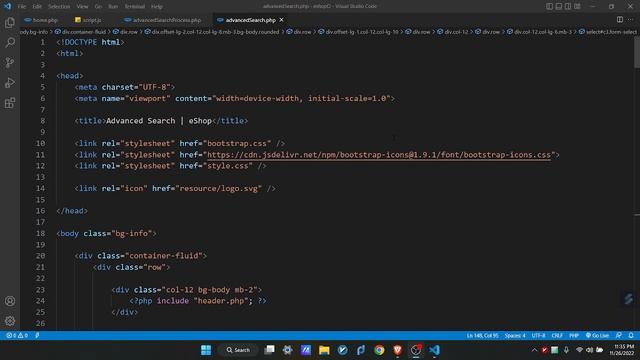This screenshot has height=360, width=640.
Task: Click the port forwarding status icon
Action: pos(37,336)
